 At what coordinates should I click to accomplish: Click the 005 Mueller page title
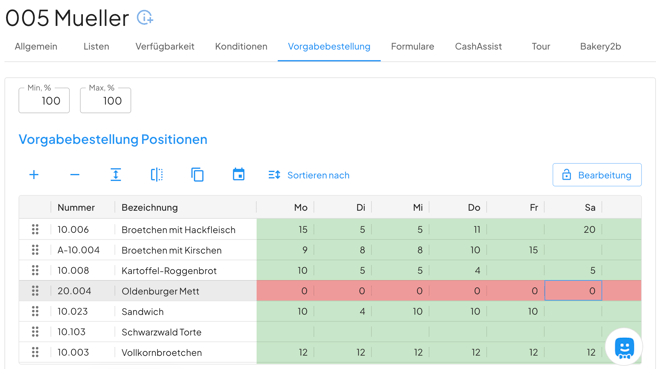[67, 18]
